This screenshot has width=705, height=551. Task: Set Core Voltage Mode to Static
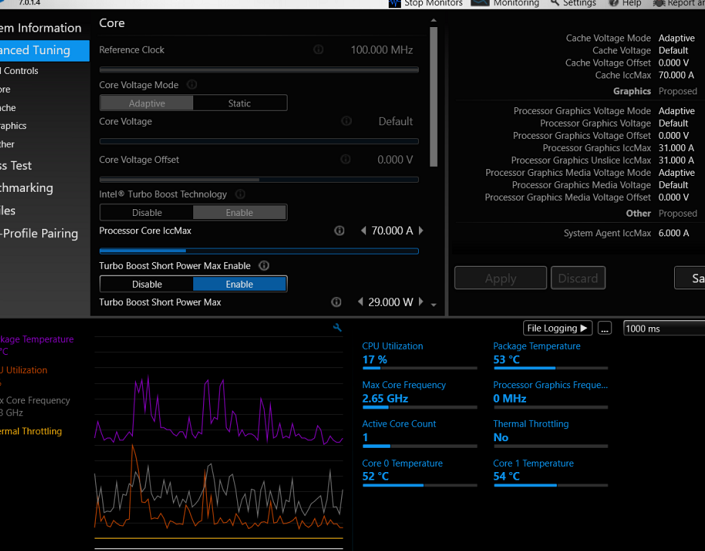click(240, 103)
